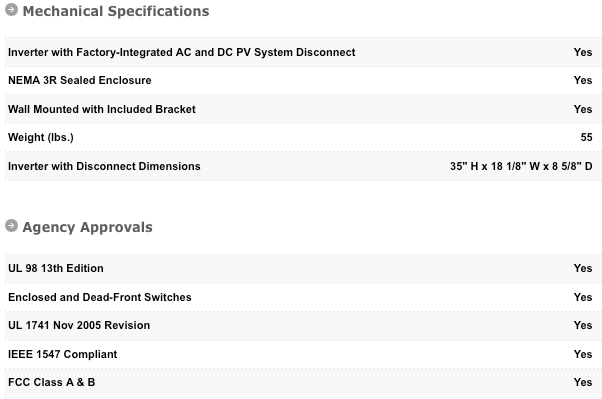602x399 pixels.
Task: Click the Yes value for FCC Class A & B
Action: coord(583,382)
